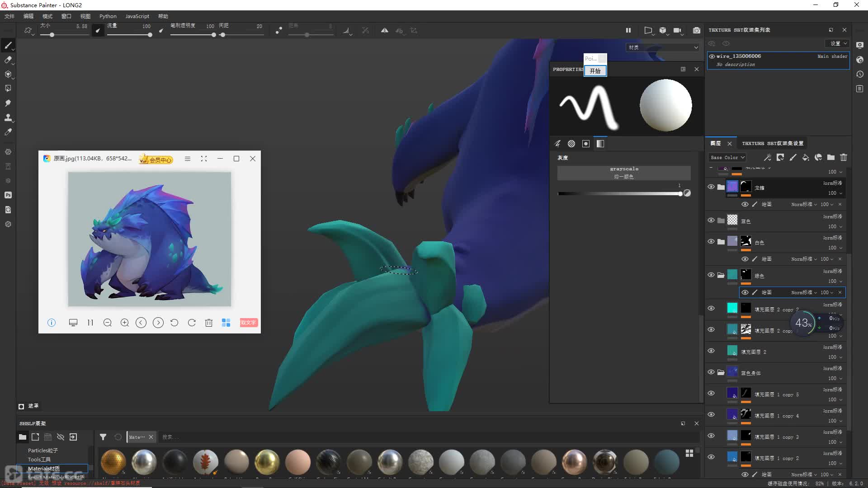Open brush preset dropdown in top toolbar
This screenshot has width=868, height=488.
tap(29, 31)
